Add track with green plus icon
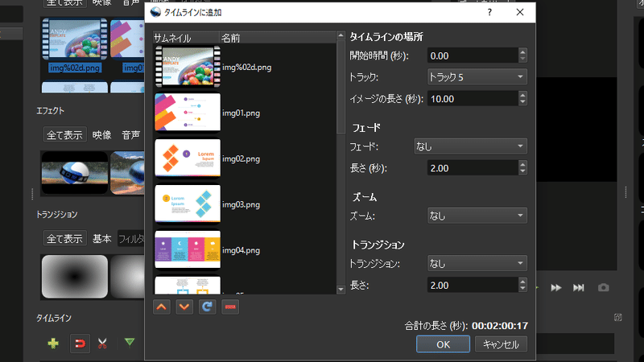 click(x=53, y=343)
